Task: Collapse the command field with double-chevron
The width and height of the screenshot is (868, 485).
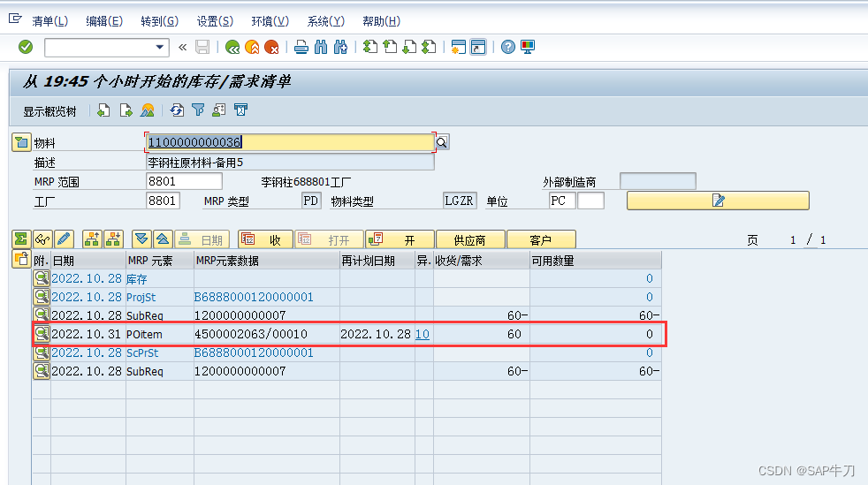Action: point(183,47)
